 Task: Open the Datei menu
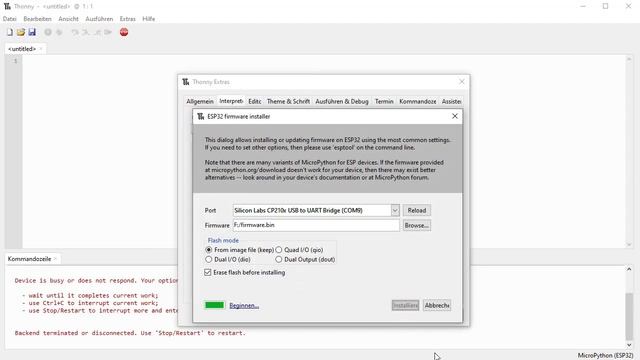pyautogui.click(x=9, y=19)
